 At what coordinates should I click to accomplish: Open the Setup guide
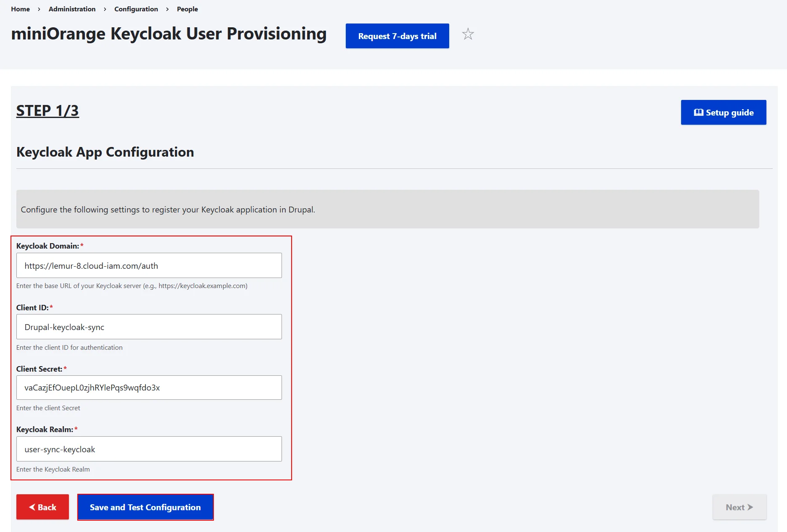coord(723,112)
